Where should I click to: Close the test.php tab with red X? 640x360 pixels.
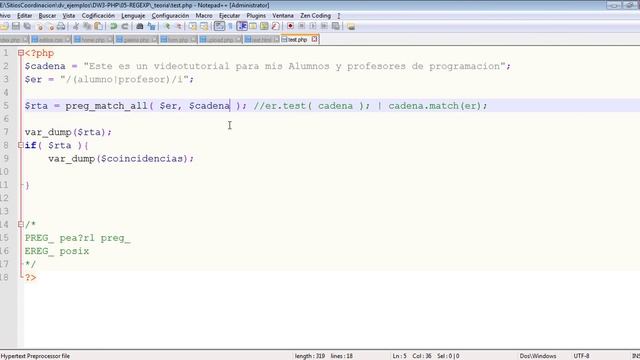(x=314, y=39)
